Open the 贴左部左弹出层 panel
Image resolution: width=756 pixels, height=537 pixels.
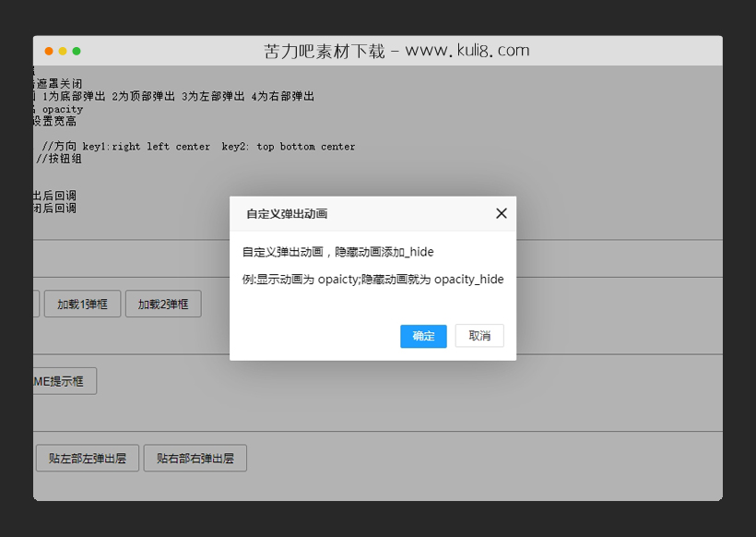pyautogui.click(x=87, y=458)
